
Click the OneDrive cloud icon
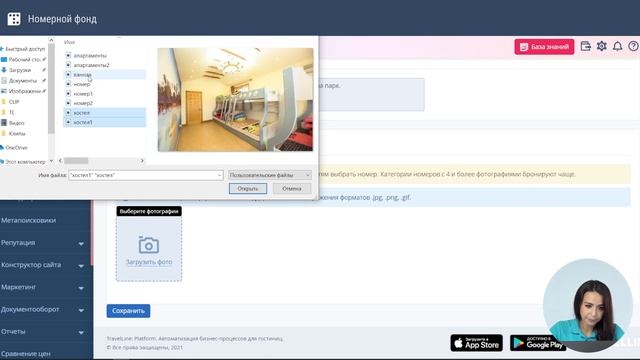pyautogui.click(x=2, y=148)
